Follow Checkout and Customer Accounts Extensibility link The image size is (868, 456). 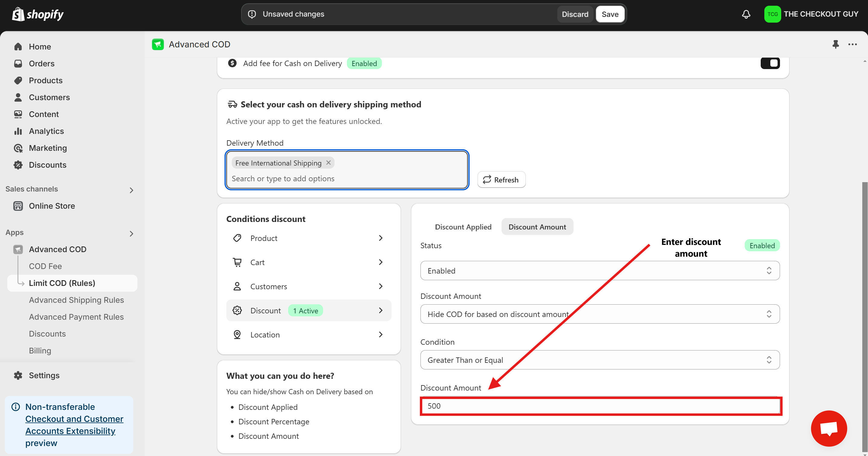click(x=74, y=425)
